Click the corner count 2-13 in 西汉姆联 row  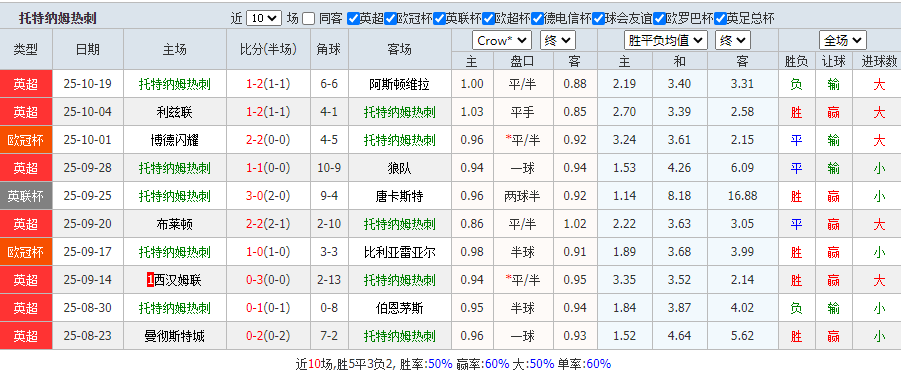[x=329, y=280]
